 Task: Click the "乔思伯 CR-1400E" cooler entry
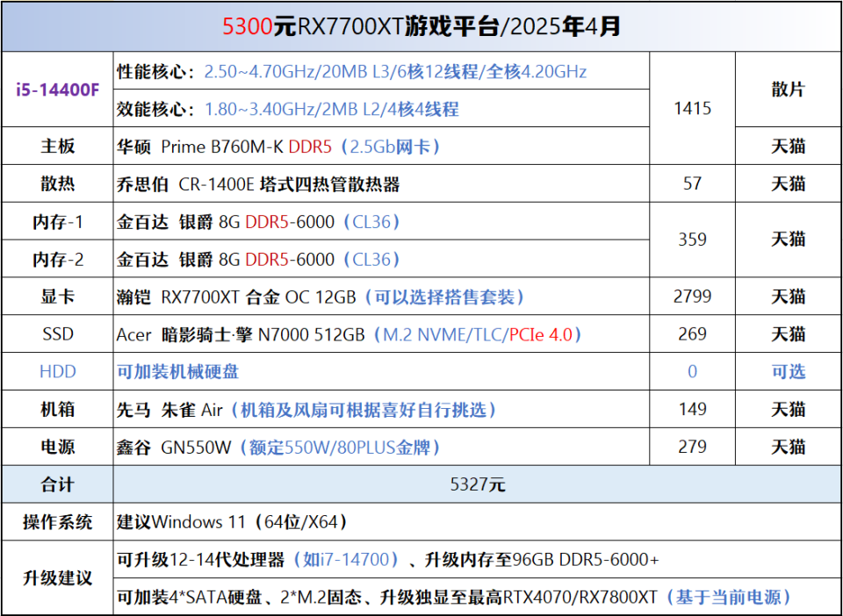[258, 184]
